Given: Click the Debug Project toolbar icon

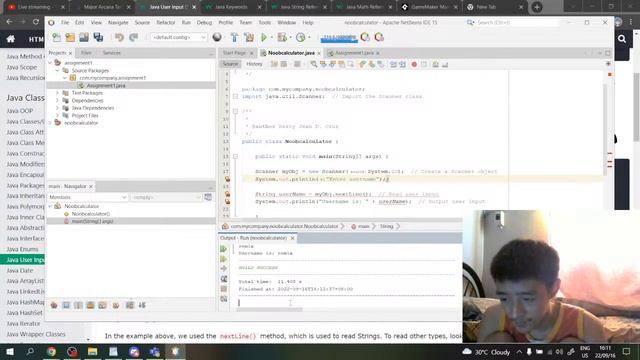Looking at the screenshot, I should coord(282,38).
